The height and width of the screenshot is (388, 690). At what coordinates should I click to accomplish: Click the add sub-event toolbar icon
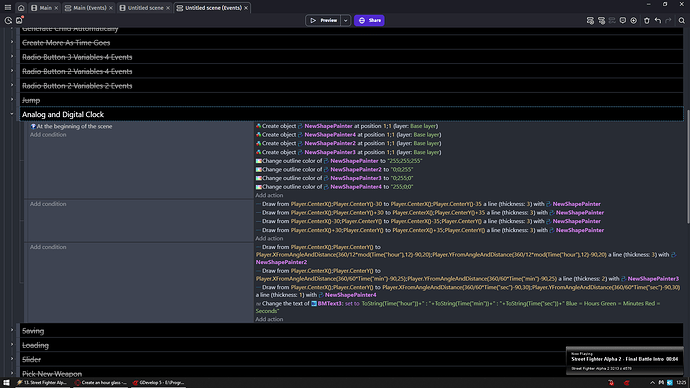click(x=601, y=20)
